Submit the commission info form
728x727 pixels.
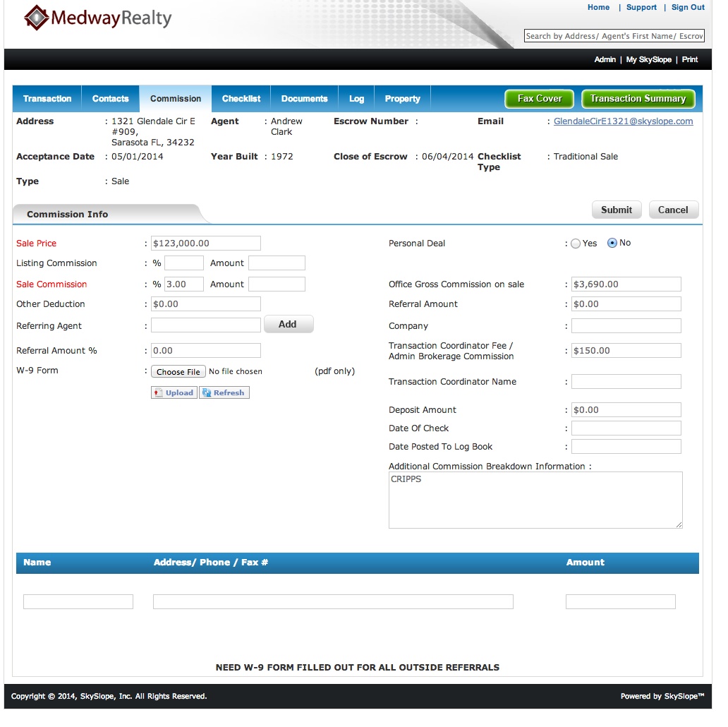[x=616, y=210]
